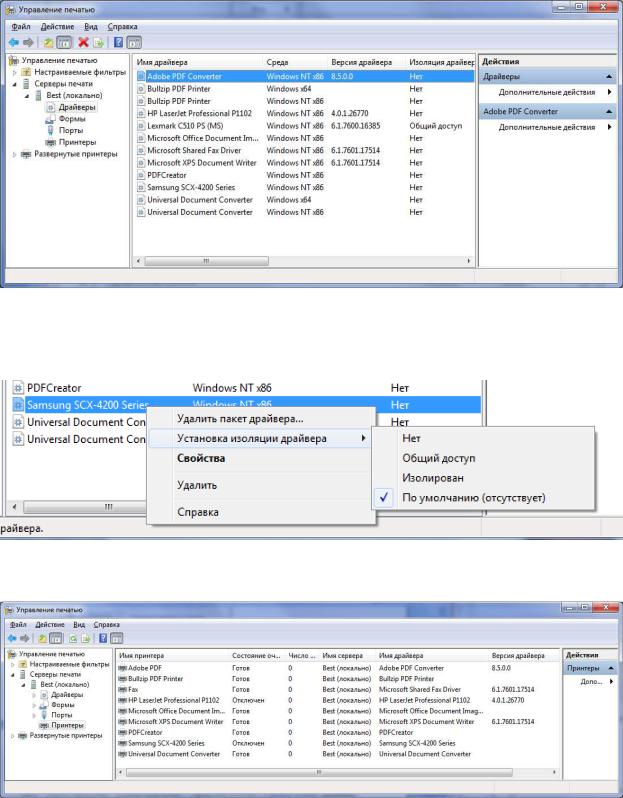Expand 'Формы' tree arrow in printers window

[34, 705]
